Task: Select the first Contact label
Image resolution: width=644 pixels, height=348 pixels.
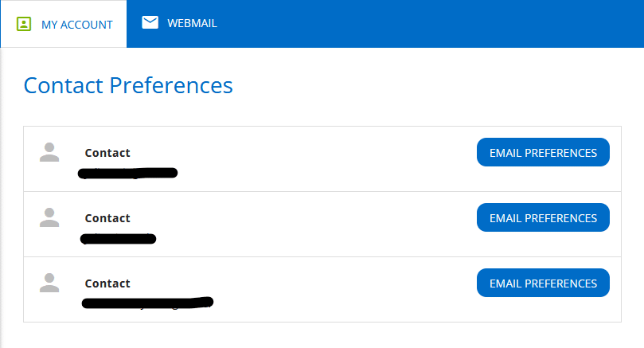Action: (107, 153)
